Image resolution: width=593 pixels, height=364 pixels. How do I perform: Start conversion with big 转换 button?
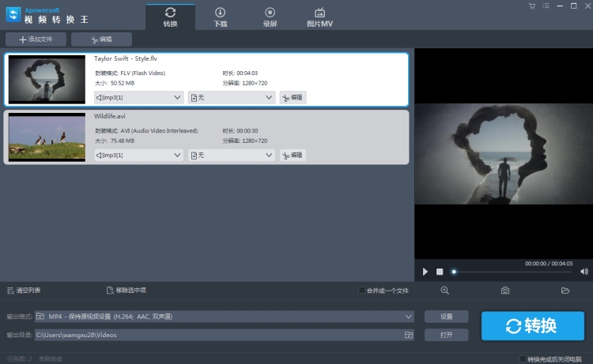532,325
